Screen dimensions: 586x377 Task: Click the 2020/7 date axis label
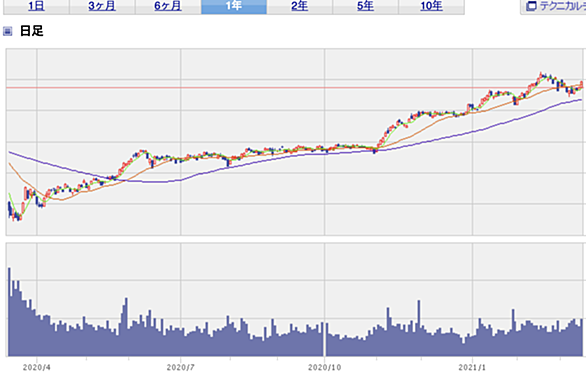coord(181,368)
